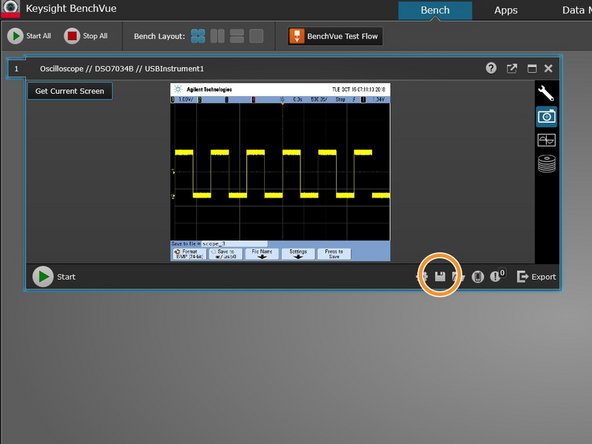Click the Keysight BenchVue logo icon
The height and width of the screenshot is (444, 592).
click(x=10, y=8)
